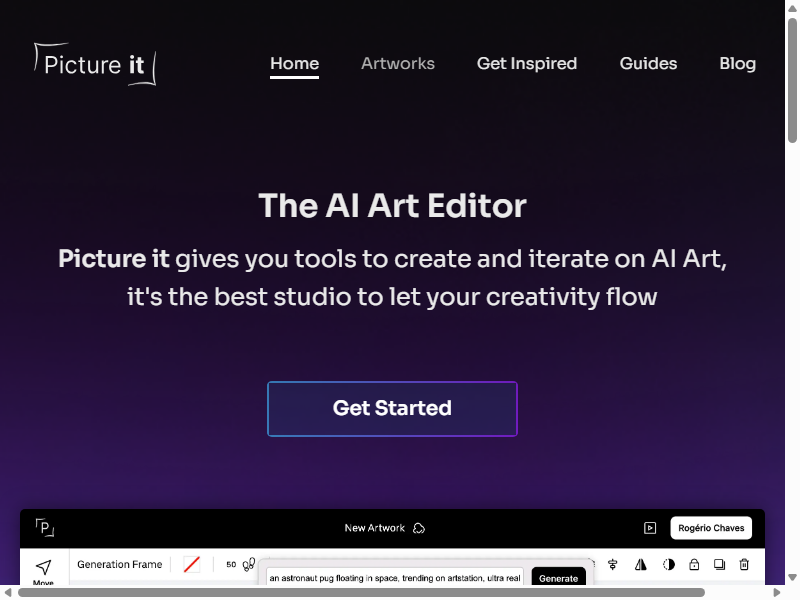Click the flip horizontal icon
The image size is (800, 600).
(x=641, y=564)
